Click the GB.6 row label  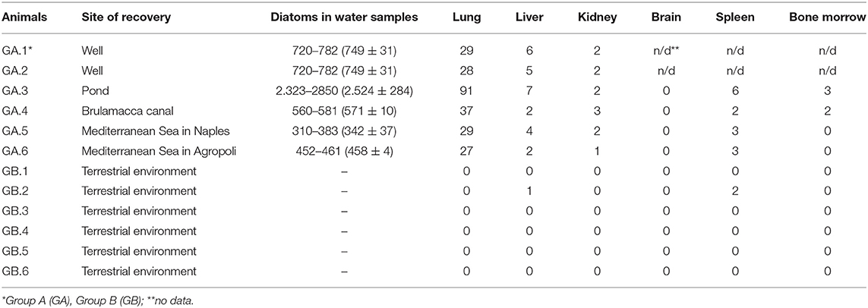(16, 272)
